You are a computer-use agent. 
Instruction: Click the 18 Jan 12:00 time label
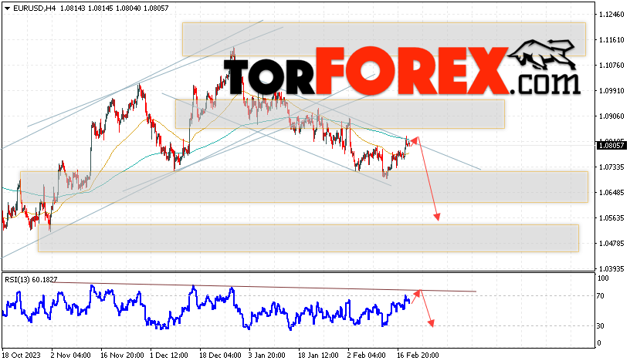(x=318, y=356)
